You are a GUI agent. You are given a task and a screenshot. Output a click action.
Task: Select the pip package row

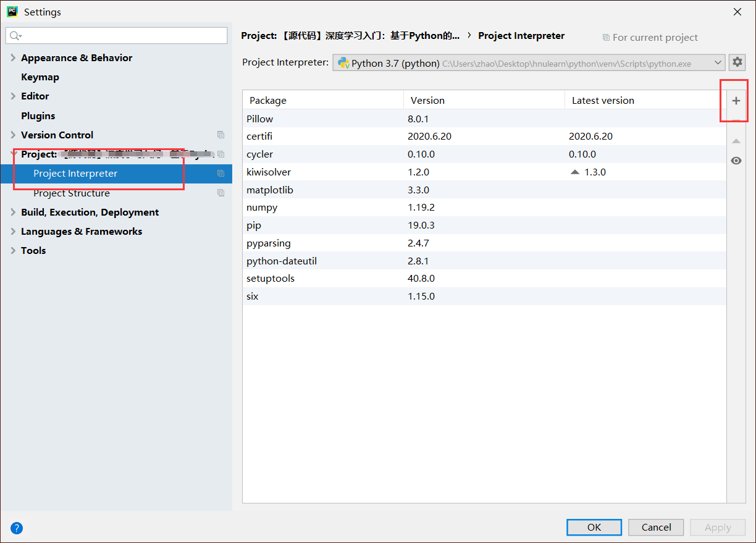click(484, 225)
